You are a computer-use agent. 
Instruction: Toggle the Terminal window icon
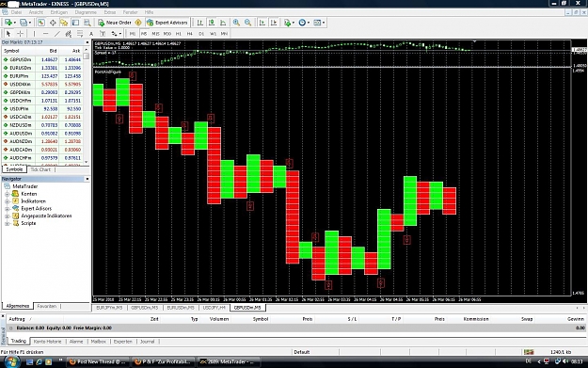76,23
